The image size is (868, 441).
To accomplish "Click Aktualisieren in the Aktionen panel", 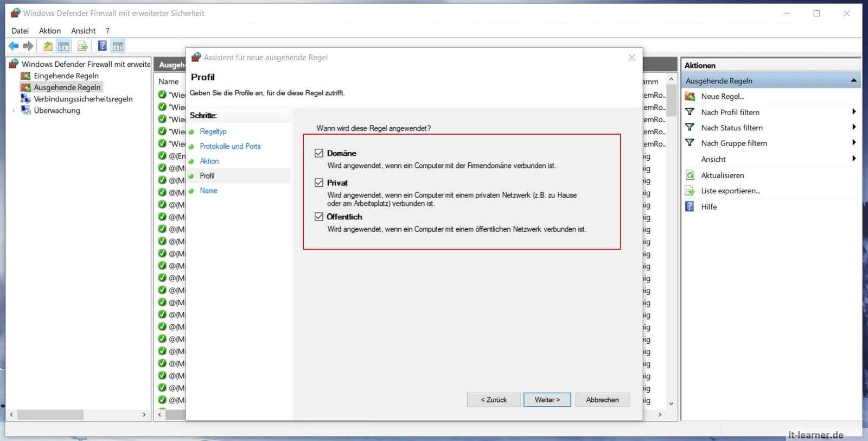I will tap(723, 175).
